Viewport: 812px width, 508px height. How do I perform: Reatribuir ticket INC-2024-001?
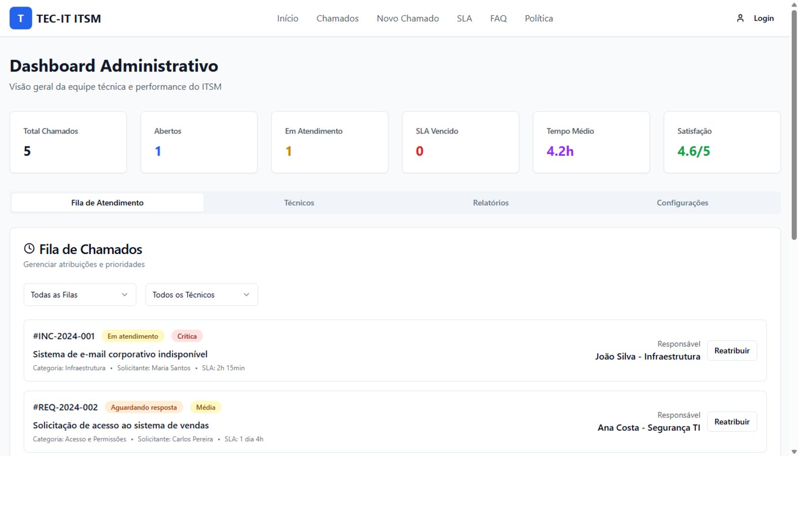pos(732,351)
